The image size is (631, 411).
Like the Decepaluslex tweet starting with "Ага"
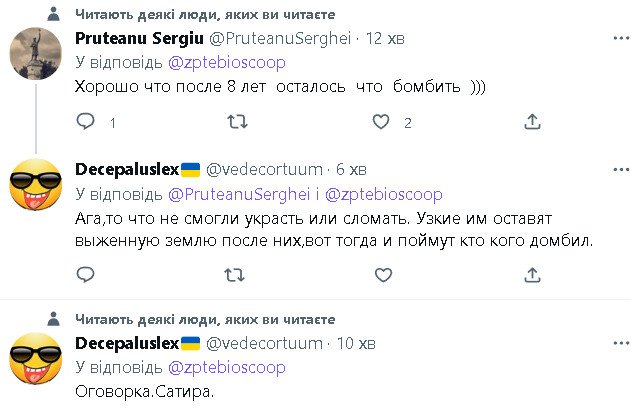click(x=381, y=273)
